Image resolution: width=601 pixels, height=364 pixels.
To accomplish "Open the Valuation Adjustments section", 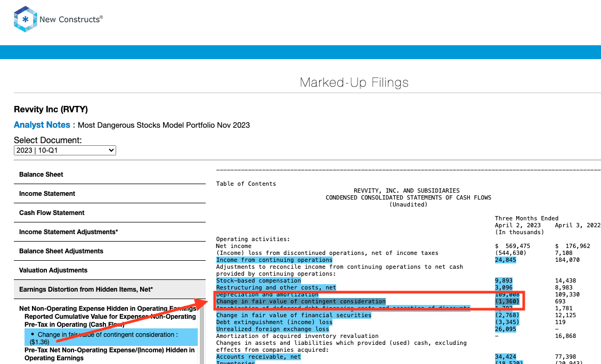I will click(53, 270).
